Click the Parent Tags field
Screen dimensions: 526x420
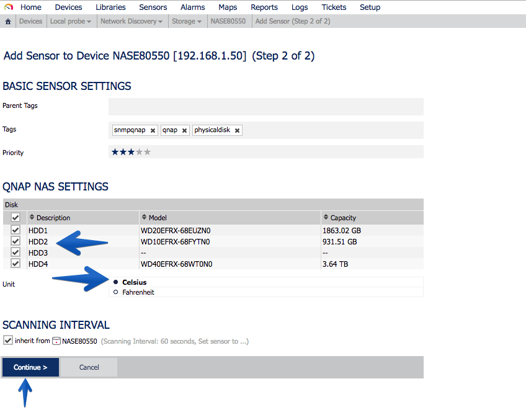[x=265, y=107]
